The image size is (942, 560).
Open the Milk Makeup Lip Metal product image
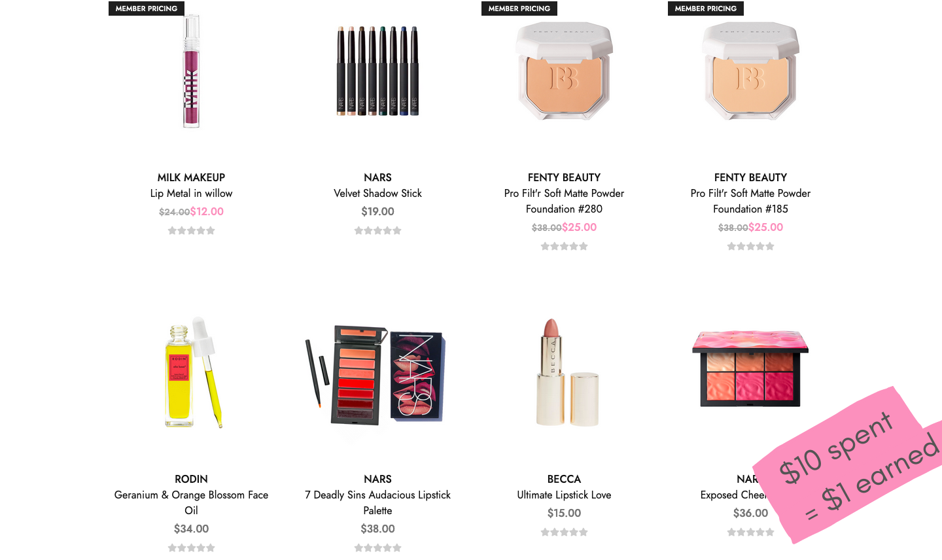click(x=191, y=71)
